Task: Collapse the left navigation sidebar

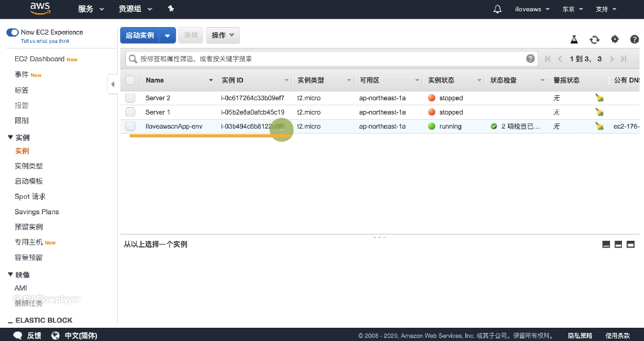Action: (x=113, y=84)
